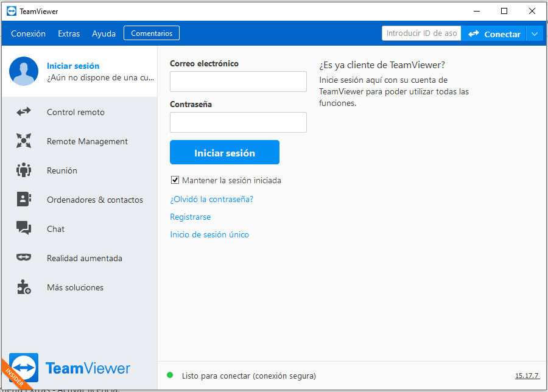Expand the Conectar dropdown arrow
Viewport: 548px width, 392px height.
[x=535, y=34]
